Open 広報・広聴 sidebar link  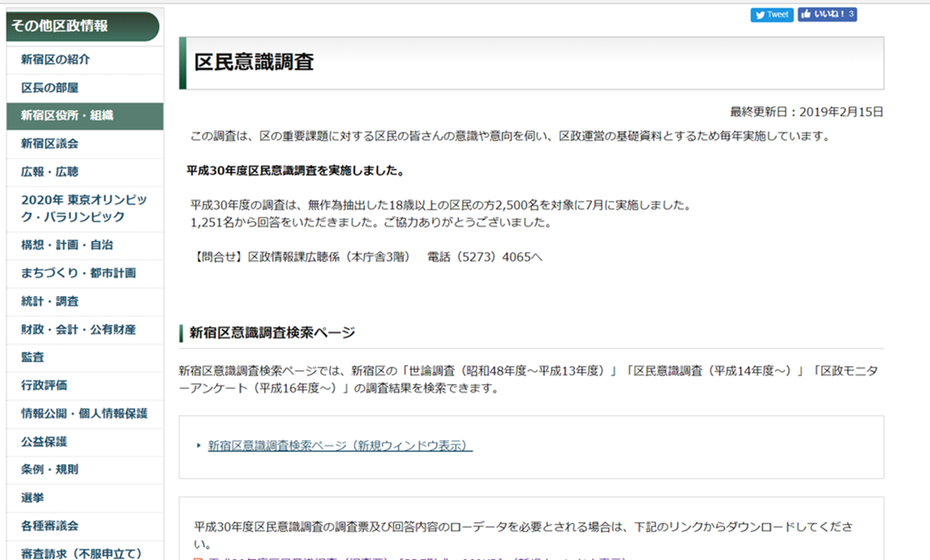point(85,173)
